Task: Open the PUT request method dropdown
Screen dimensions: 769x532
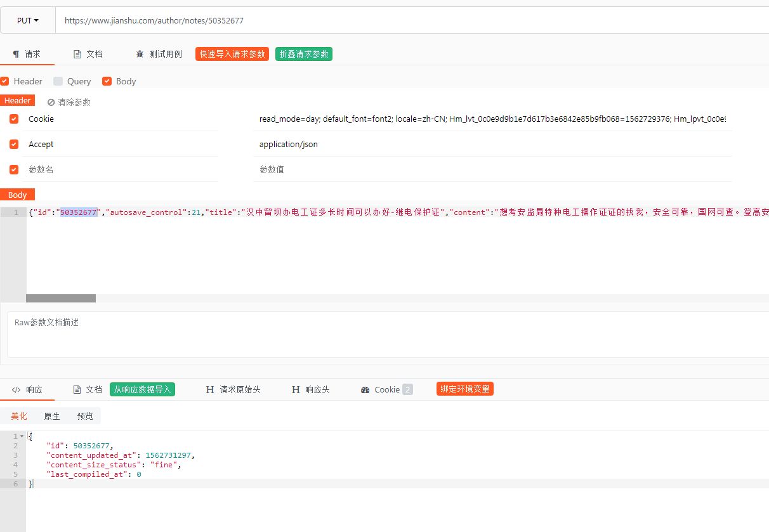Action: [x=28, y=20]
